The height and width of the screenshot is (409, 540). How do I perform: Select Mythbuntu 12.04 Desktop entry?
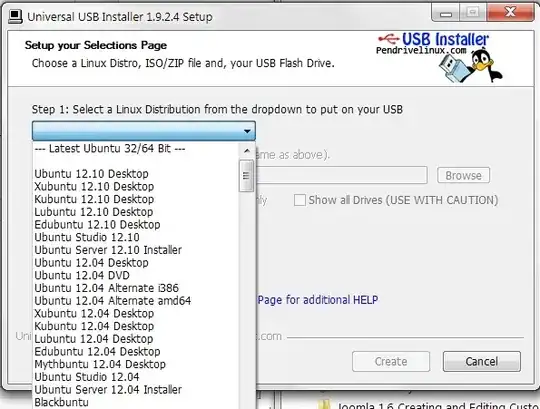click(100, 364)
